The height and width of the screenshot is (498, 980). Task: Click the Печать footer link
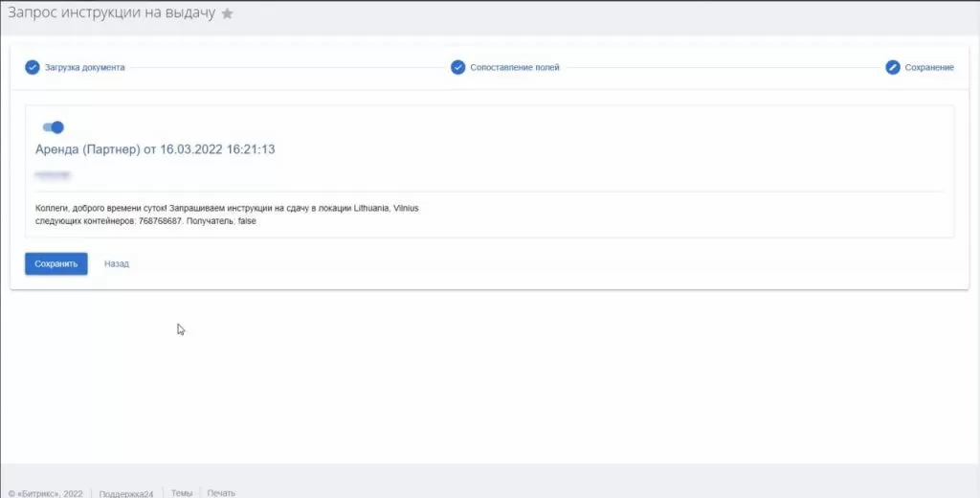(x=221, y=493)
